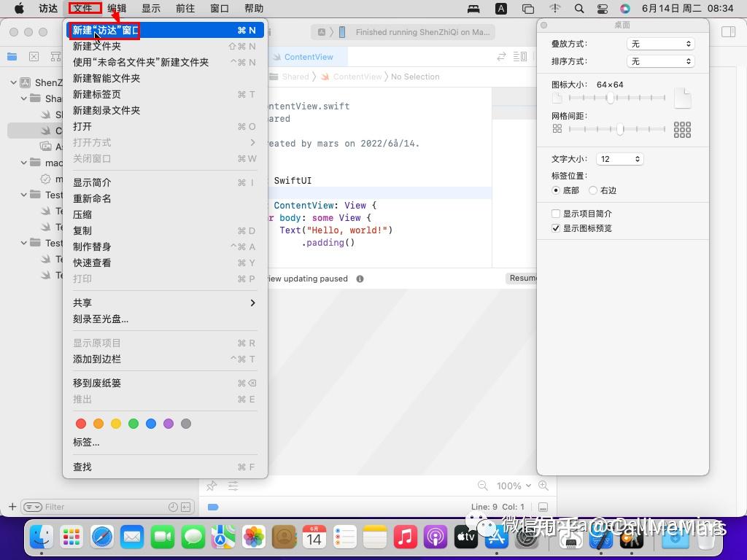Collapse the ShenZ project root
This screenshot has height=560, width=747.
point(13,82)
